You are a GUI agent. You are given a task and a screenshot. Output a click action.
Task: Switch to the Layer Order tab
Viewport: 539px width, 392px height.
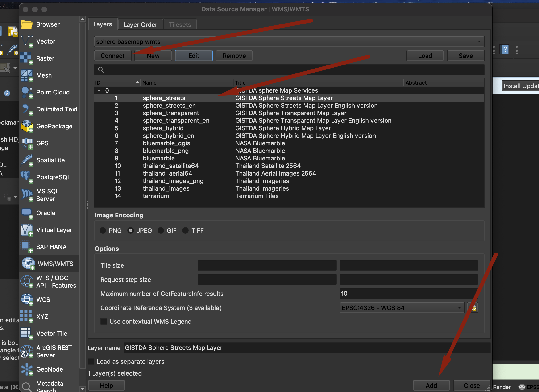point(140,24)
